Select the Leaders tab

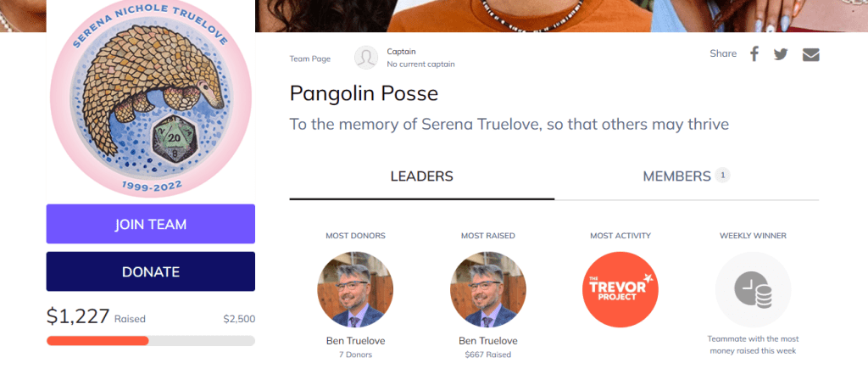pos(422,176)
